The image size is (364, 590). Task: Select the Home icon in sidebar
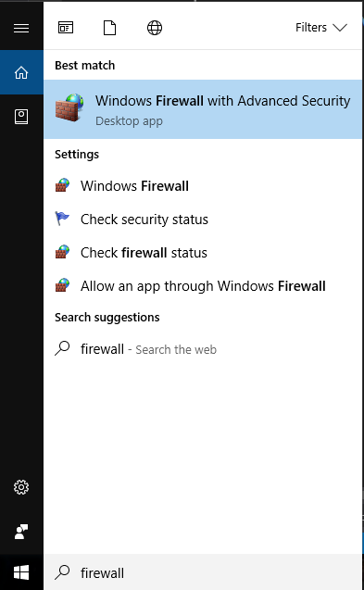pyautogui.click(x=21, y=72)
